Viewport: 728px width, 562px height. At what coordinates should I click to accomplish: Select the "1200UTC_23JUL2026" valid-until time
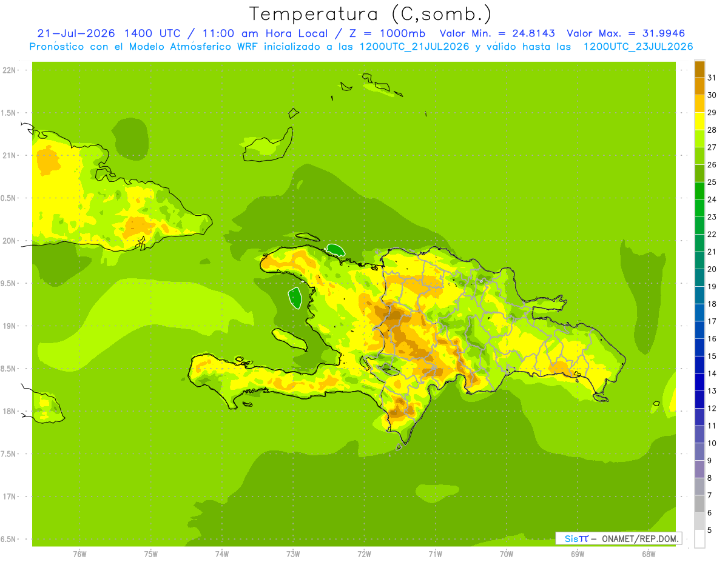pyautogui.click(x=638, y=47)
